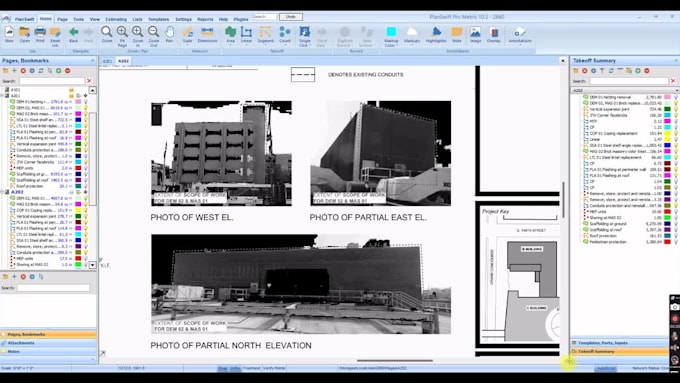Fit Page to window
Image resolution: width=680 pixels, height=383 pixels.
click(x=122, y=36)
